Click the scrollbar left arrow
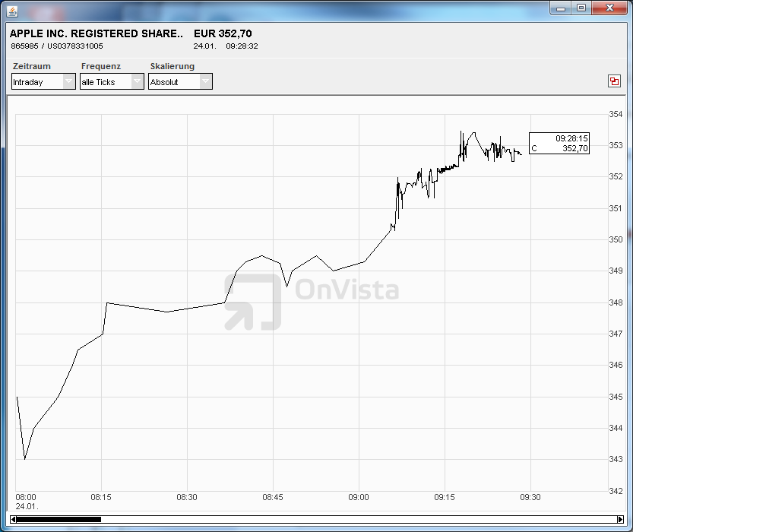 click(13, 519)
